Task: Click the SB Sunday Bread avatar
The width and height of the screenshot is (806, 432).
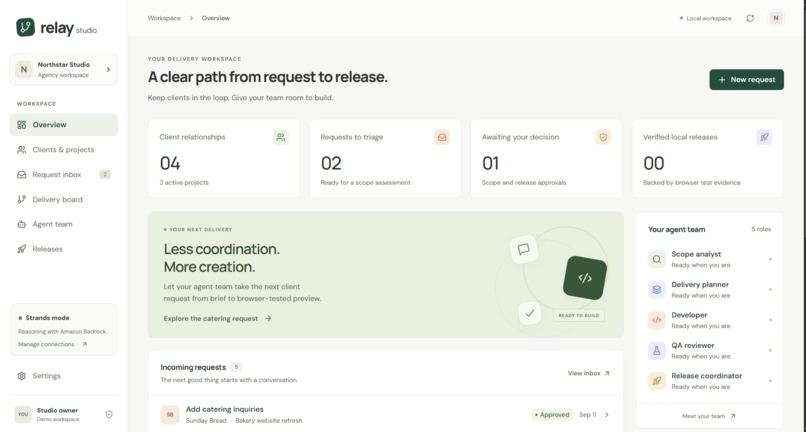Action: (x=170, y=415)
